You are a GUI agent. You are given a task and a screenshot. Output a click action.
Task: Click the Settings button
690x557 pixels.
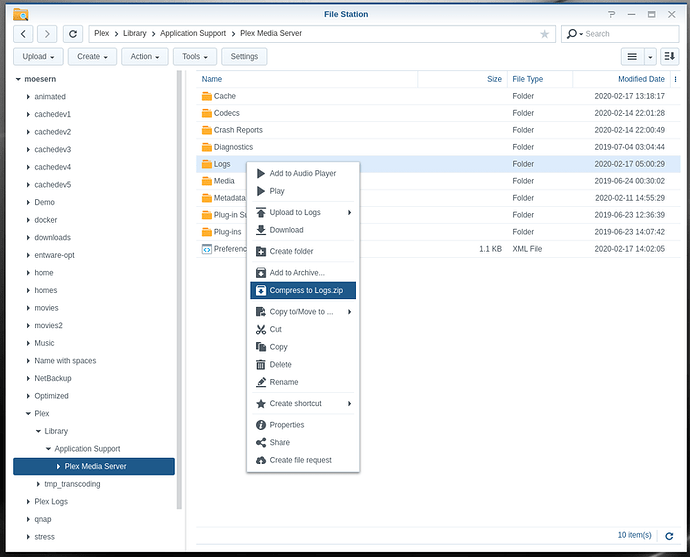244,56
